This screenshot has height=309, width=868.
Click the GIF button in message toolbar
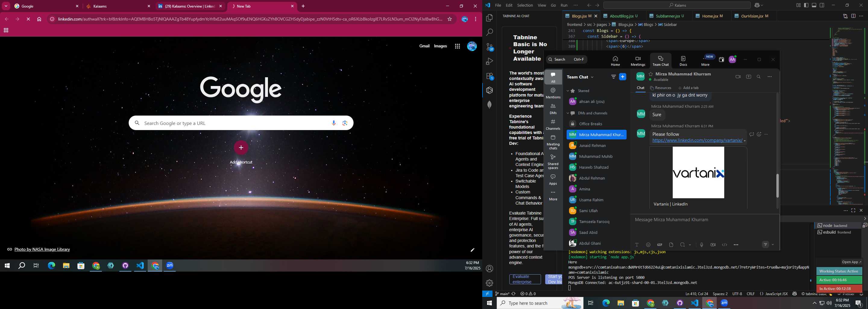(659, 245)
